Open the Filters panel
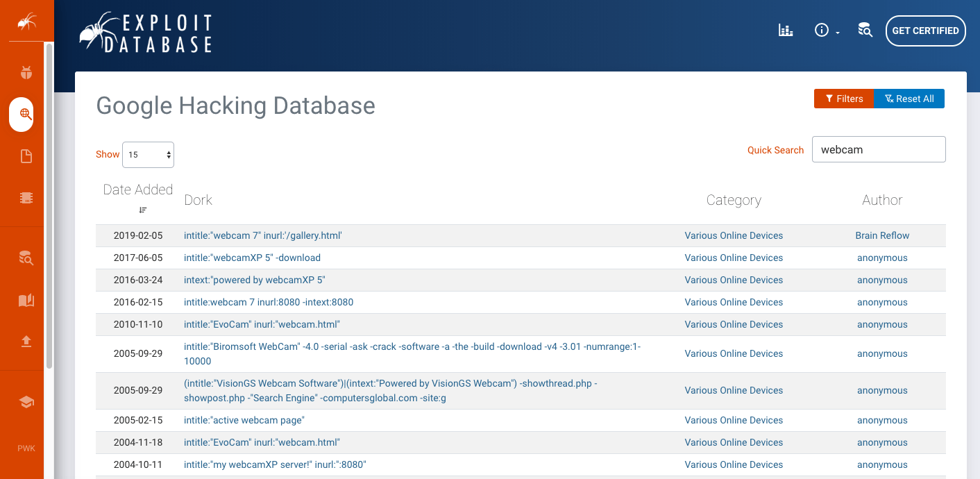Image resolution: width=980 pixels, height=479 pixels. click(x=844, y=99)
